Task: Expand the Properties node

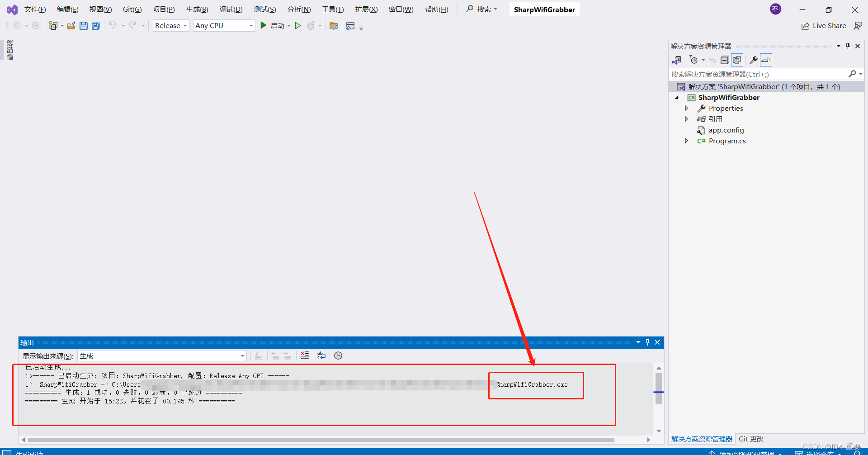Action: pos(686,108)
